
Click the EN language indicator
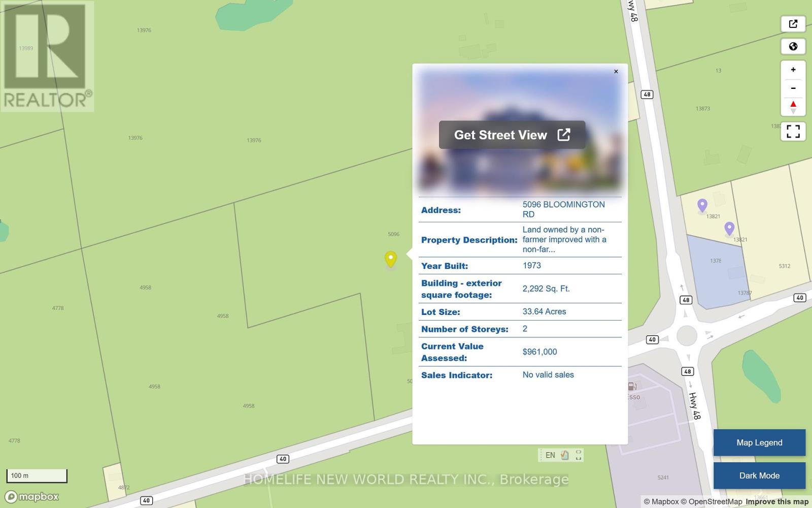[x=550, y=455]
